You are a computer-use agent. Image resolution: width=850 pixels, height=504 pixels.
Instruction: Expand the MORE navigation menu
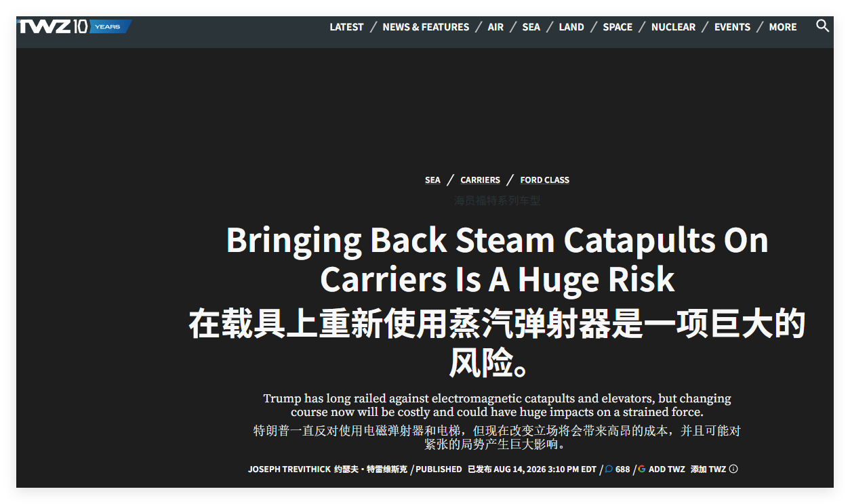(783, 27)
